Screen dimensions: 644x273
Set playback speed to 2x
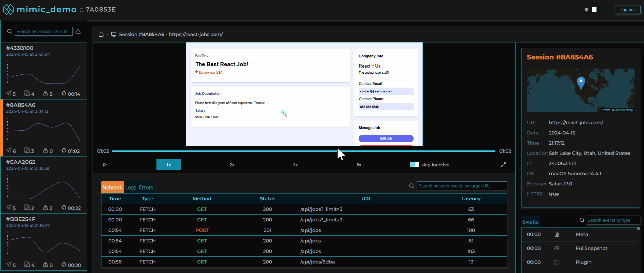click(x=232, y=165)
